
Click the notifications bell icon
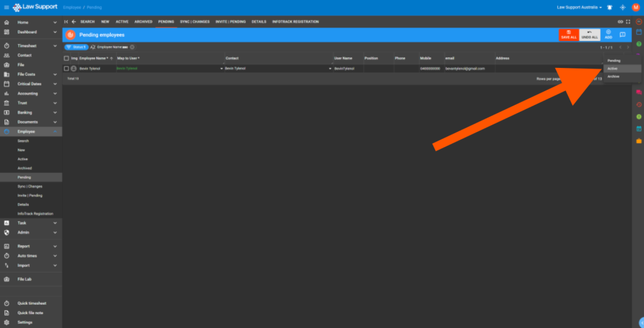(609, 8)
